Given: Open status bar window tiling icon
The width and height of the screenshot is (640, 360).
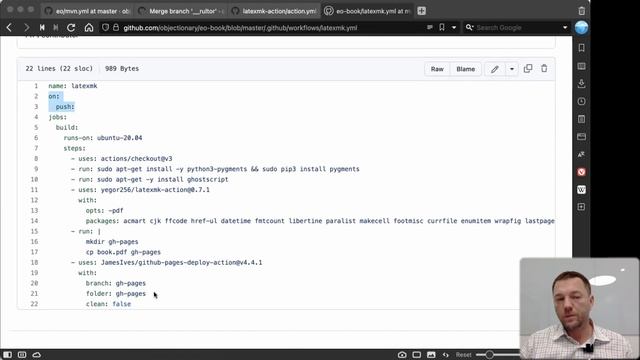Looking at the screenshot, I should coord(416,355).
